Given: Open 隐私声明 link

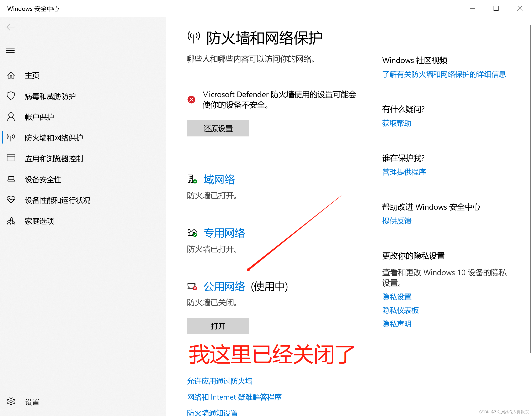Looking at the screenshot, I should click(397, 324).
